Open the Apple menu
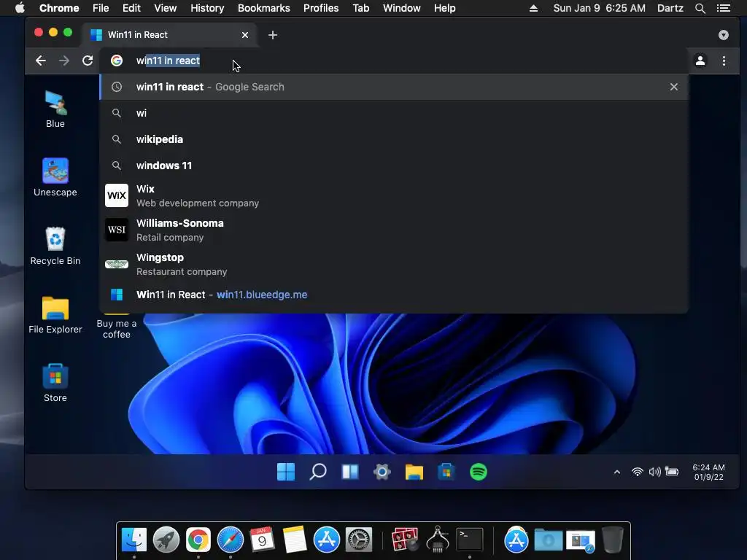Image resolution: width=747 pixels, height=560 pixels. click(x=20, y=8)
